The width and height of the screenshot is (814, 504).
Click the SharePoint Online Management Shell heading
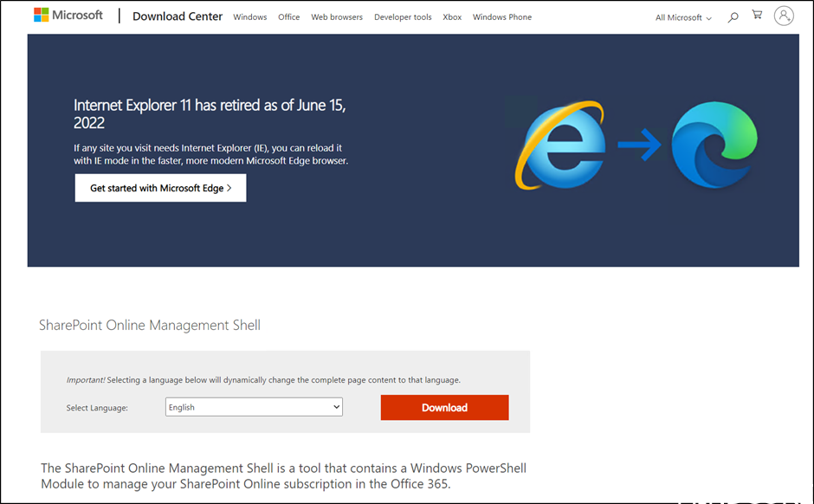click(150, 326)
